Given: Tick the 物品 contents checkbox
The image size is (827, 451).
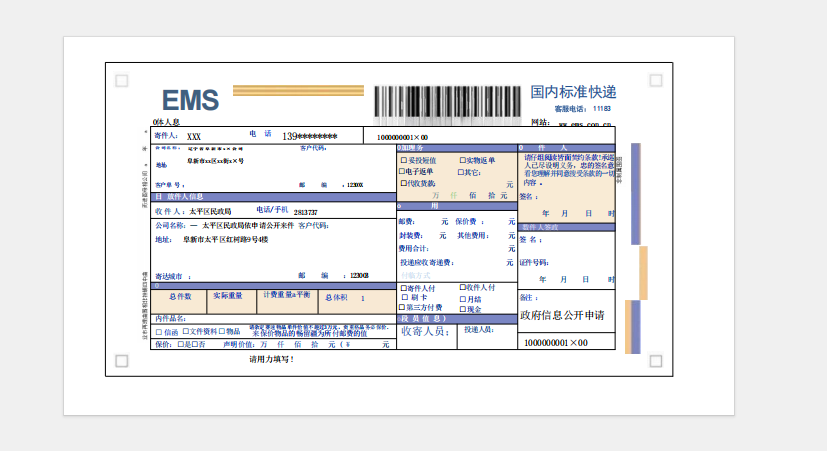Looking at the screenshot, I should tap(222, 331).
